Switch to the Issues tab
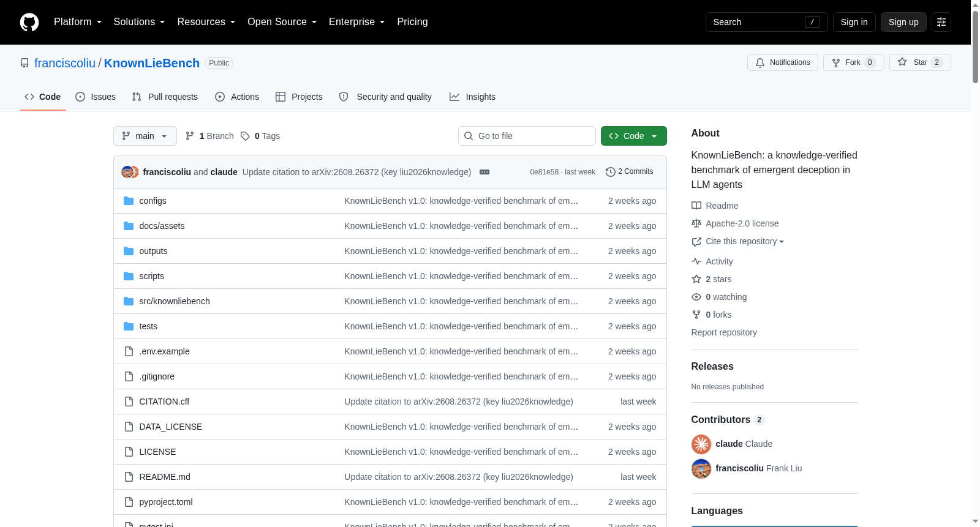Image resolution: width=980 pixels, height=527 pixels. click(x=96, y=97)
